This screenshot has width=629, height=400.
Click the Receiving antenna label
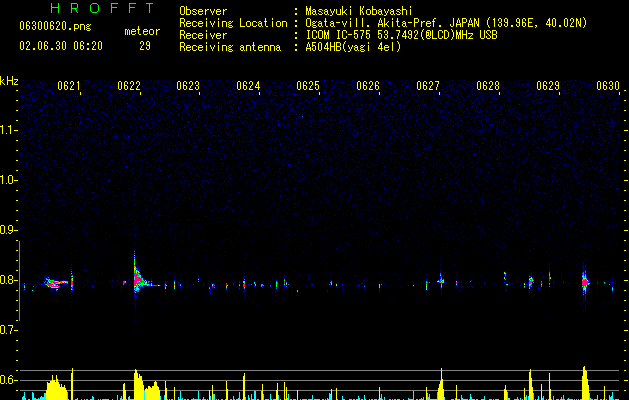(230, 47)
